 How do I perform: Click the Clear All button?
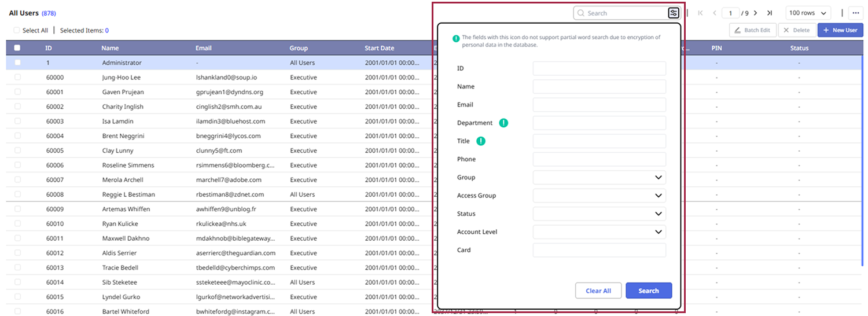598,291
